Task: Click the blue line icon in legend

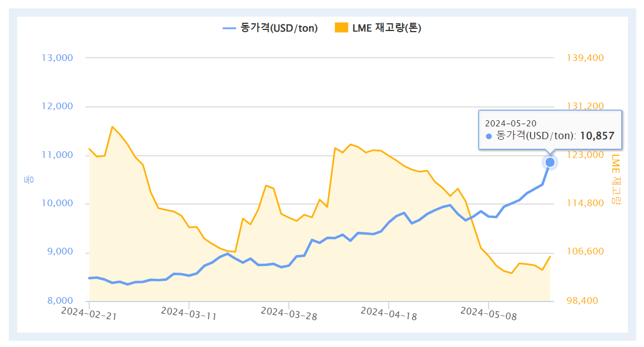Action: pos(229,28)
